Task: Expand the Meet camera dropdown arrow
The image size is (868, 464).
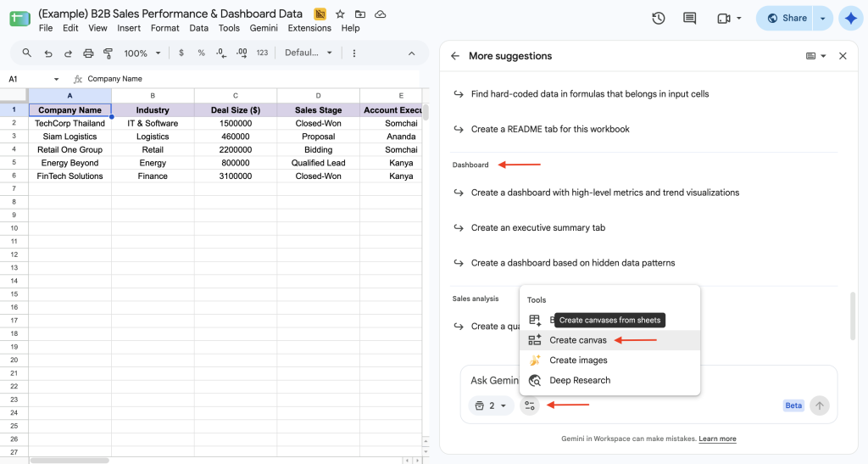Action: click(739, 19)
